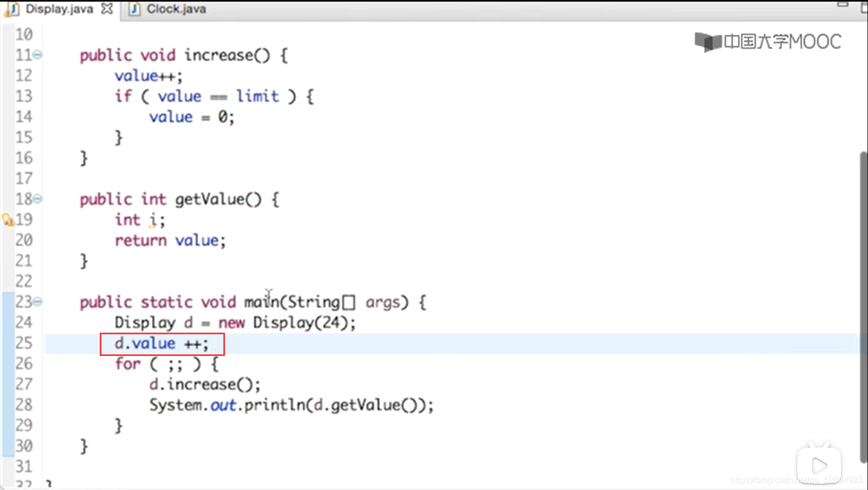
Task: Switch to the Display.java tab
Action: (60, 9)
